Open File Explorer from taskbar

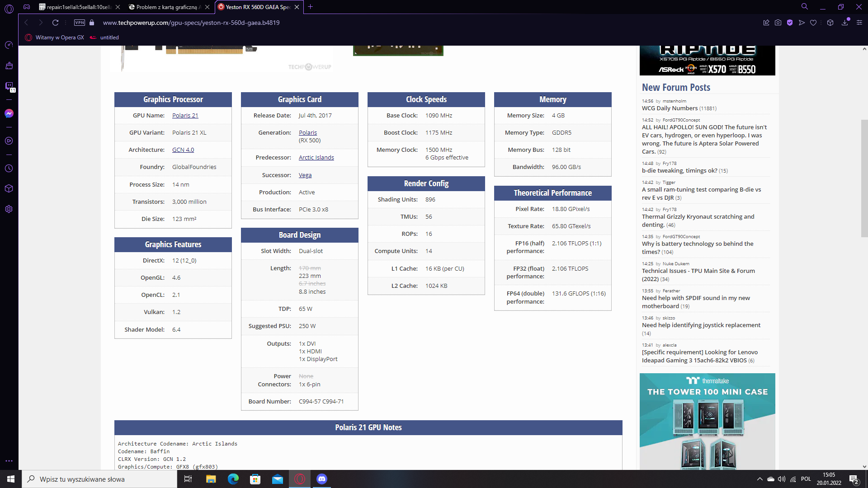(x=211, y=479)
